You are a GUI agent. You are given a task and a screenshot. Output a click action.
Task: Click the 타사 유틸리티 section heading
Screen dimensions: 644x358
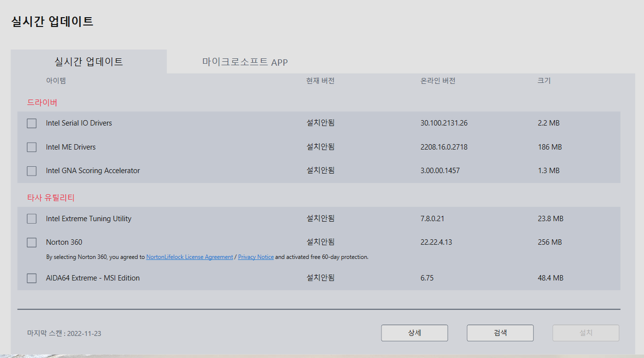pyautogui.click(x=51, y=198)
